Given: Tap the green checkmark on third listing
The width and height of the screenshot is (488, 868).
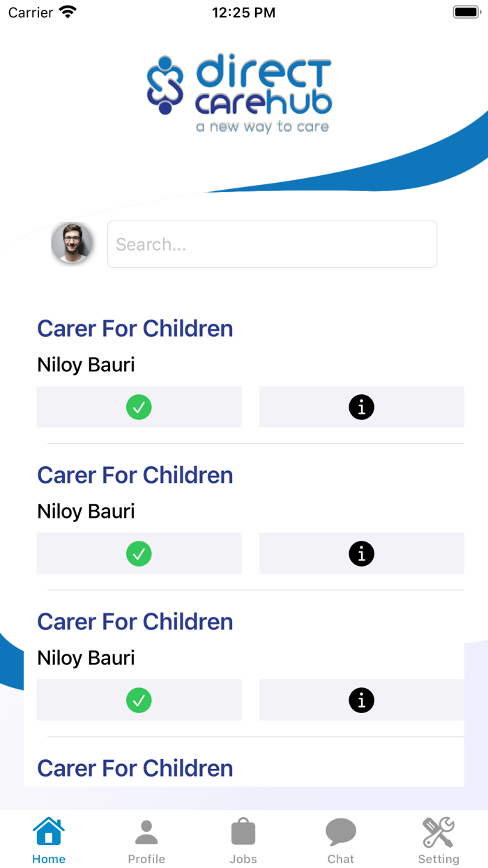Looking at the screenshot, I should (x=139, y=700).
